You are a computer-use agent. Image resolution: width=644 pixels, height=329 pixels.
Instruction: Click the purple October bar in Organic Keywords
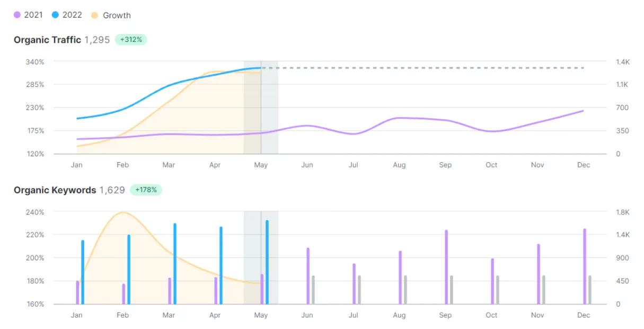(492, 281)
